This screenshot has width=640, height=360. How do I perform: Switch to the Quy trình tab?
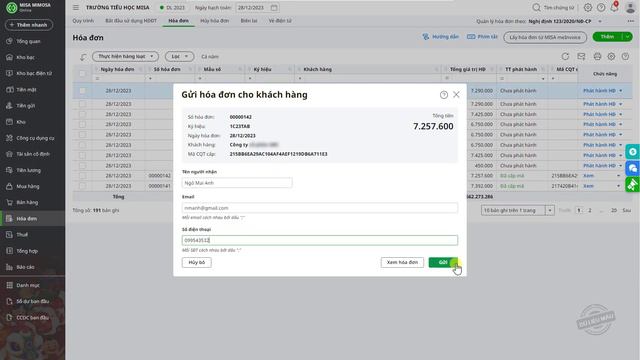click(x=83, y=21)
